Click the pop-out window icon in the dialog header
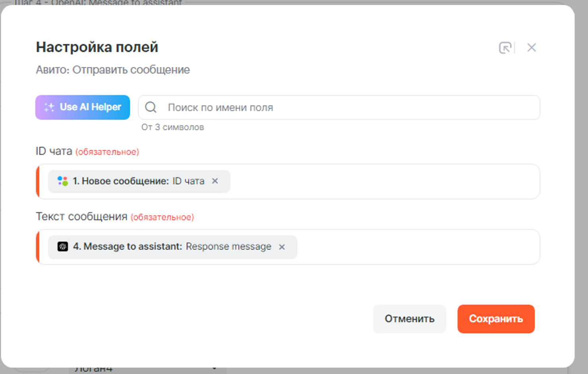This screenshot has height=374, width=588. [505, 48]
